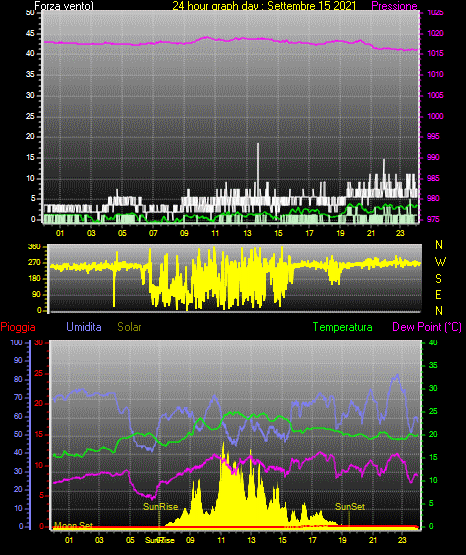The image size is (466, 555).
Task: Click the hour '13' label under the wind speed chart
Action: 247,233
